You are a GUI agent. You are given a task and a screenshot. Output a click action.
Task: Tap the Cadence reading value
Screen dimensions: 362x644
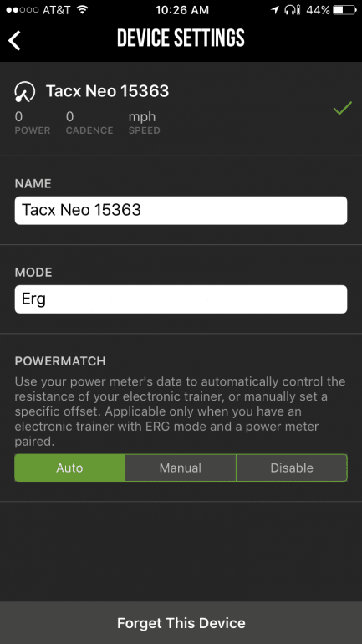click(x=69, y=117)
